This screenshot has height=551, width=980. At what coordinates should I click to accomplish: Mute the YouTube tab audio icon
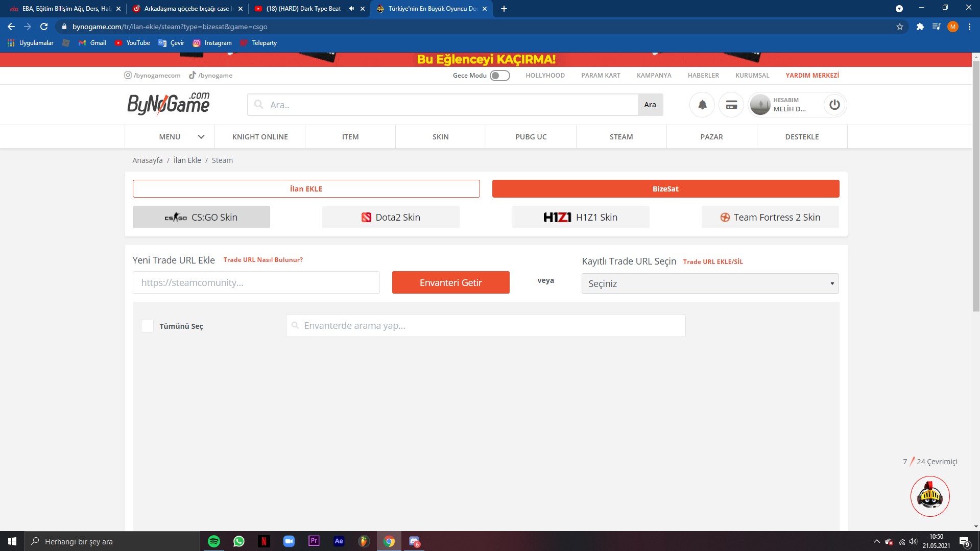point(351,9)
